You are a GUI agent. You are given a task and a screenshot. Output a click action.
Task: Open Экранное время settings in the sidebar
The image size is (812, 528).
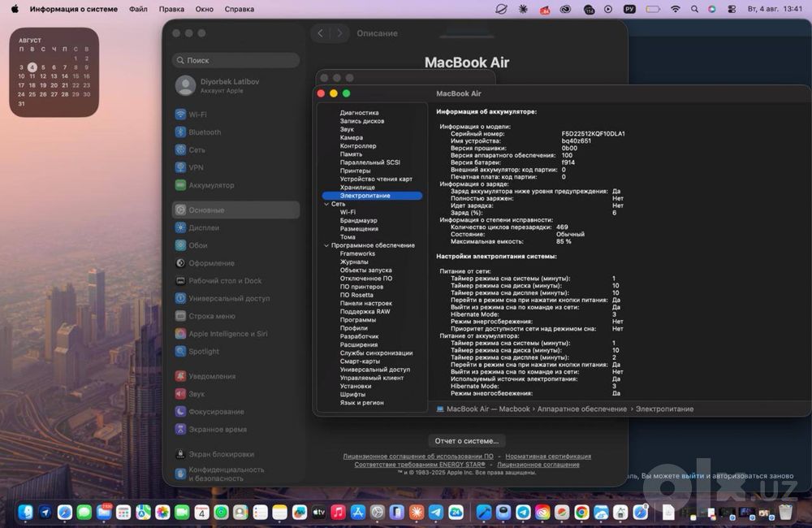211,429
